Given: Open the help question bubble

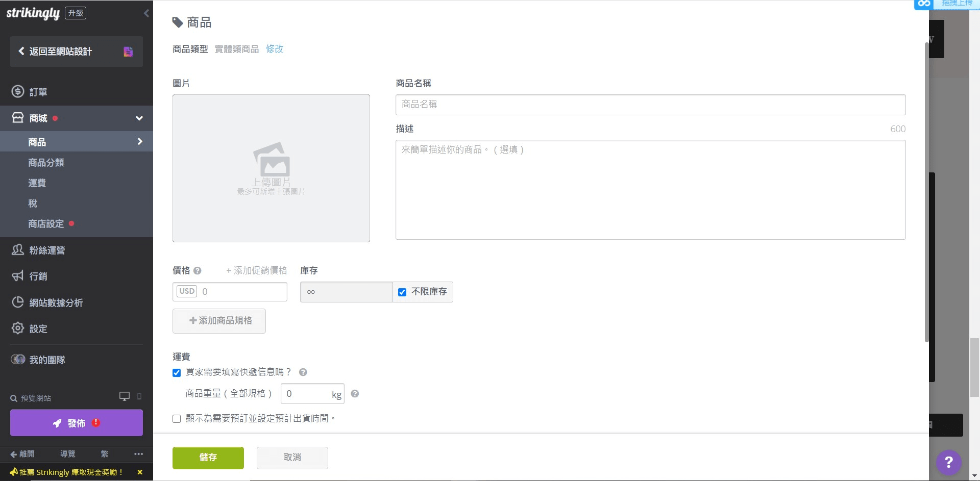Looking at the screenshot, I should pos(948,462).
